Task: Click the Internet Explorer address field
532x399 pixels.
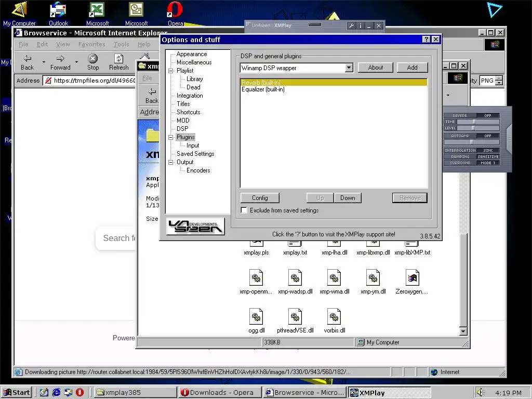Action: click(x=89, y=81)
